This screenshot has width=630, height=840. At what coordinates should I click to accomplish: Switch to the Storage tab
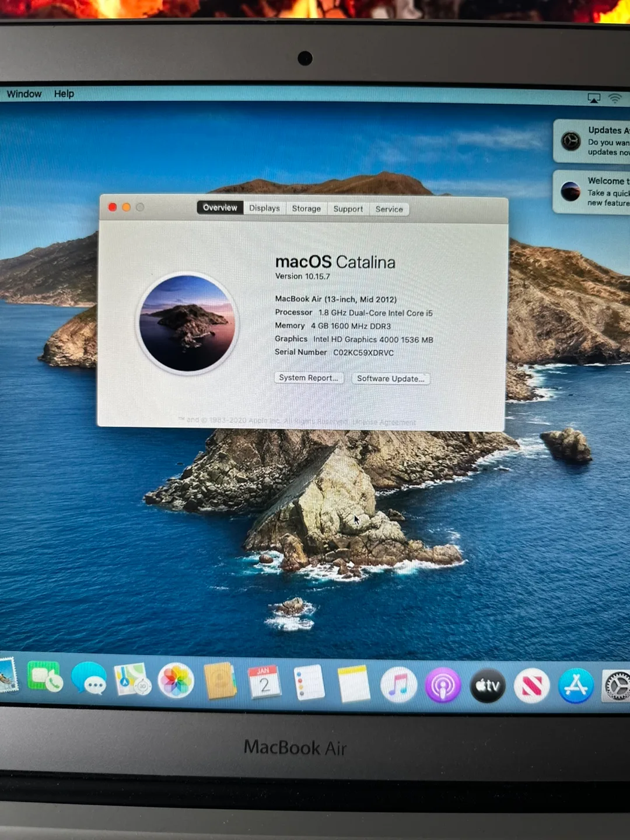pos(306,208)
